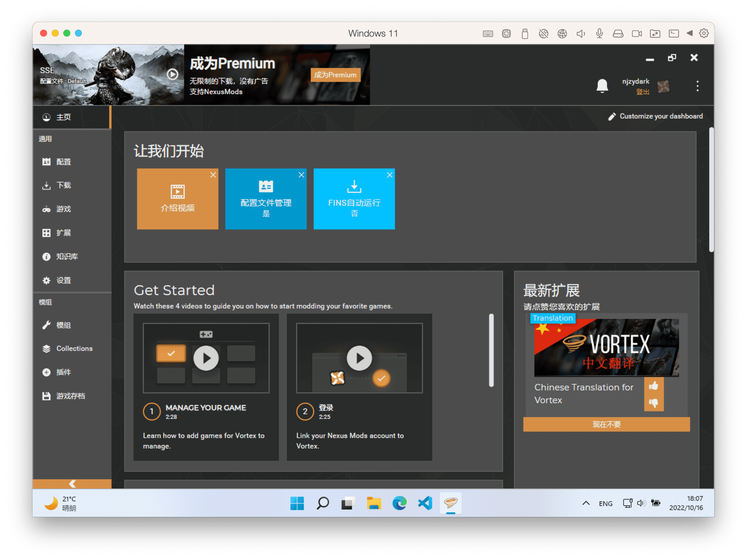747x560 pixels.
Task: Click the VM sound speaker icon
Action: [x=581, y=33]
